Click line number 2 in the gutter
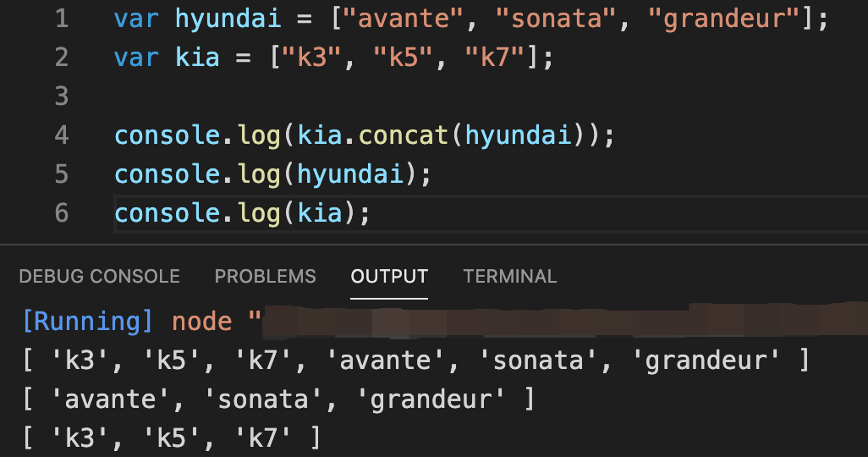This screenshot has height=457, width=868. 62,58
